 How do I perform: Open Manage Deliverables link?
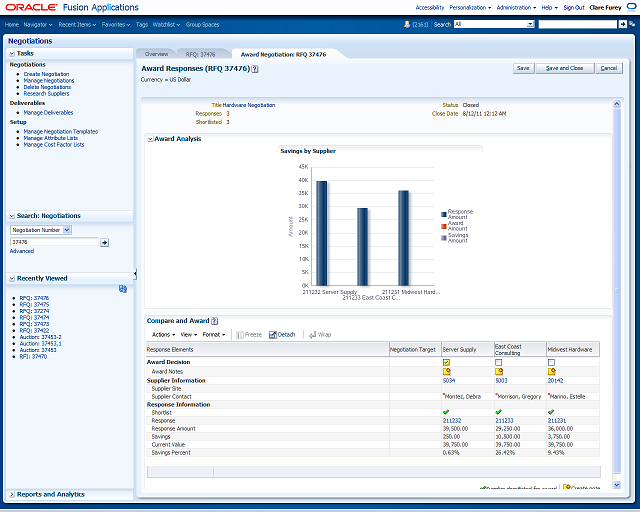[48, 113]
